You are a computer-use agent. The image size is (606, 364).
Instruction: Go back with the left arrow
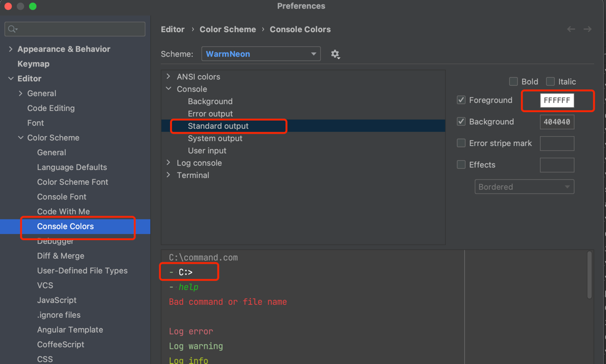click(571, 30)
